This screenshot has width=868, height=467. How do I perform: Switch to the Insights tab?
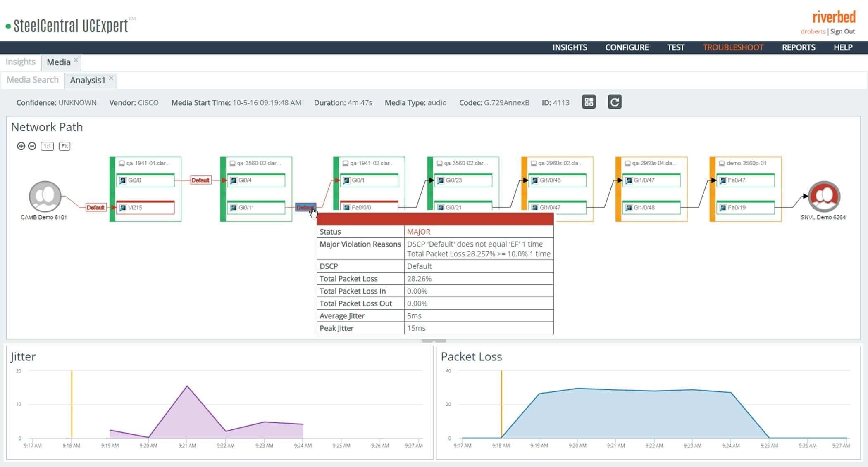[x=20, y=62]
